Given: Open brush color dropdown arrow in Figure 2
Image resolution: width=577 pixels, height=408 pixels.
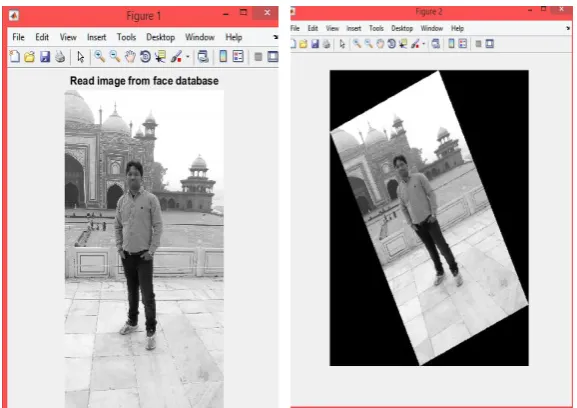Looking at the screenshot, I should coord(424,44).
